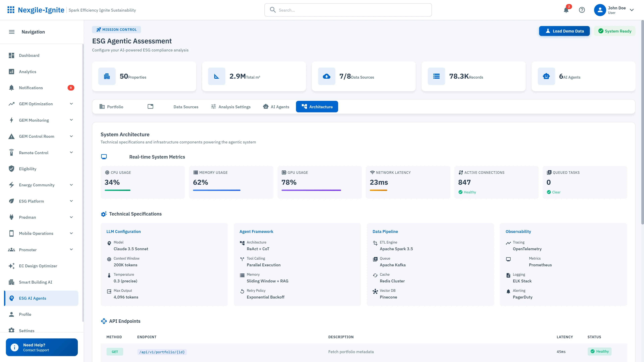Contact Support via Need Help panel

[x=41, y=347]
